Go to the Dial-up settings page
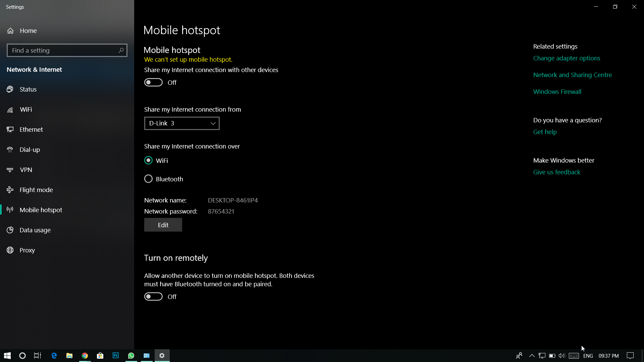Viewport: 644px width, 362px height. click(30, 150)
